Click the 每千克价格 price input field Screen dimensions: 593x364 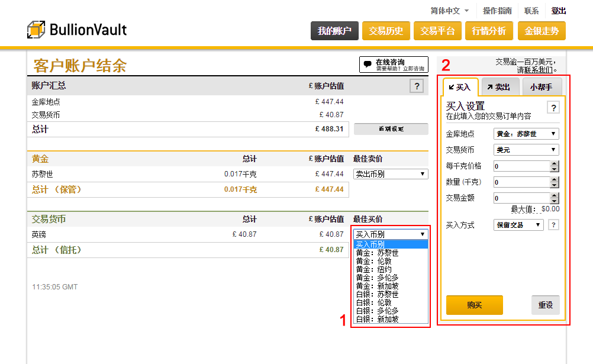pyautogui.click(x=521, y=166)
